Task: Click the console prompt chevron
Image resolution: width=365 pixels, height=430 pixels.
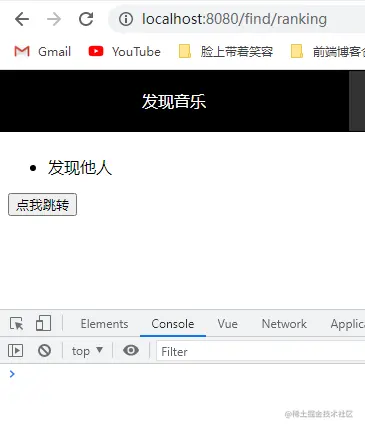Action: [12, 374]
